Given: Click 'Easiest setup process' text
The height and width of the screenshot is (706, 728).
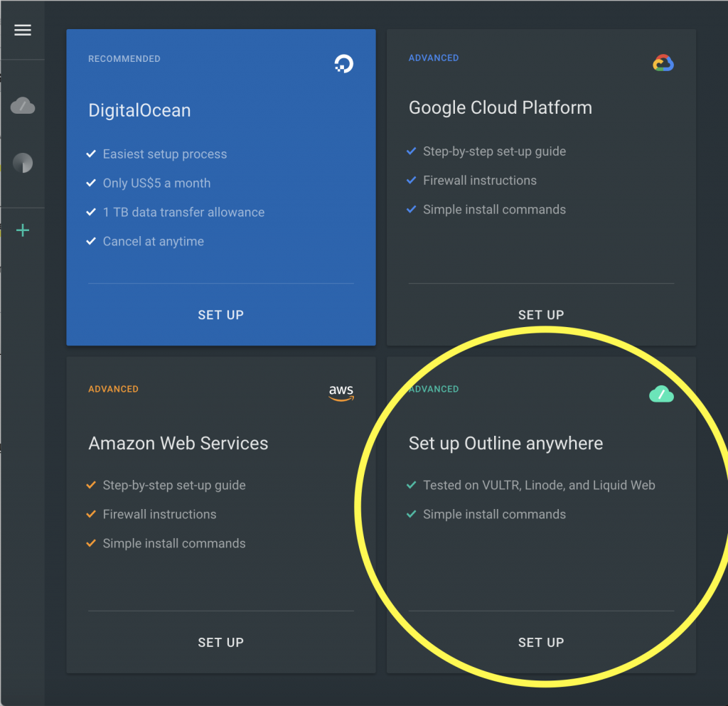Looking at the screenshot, I should click(x=165, y=154).
